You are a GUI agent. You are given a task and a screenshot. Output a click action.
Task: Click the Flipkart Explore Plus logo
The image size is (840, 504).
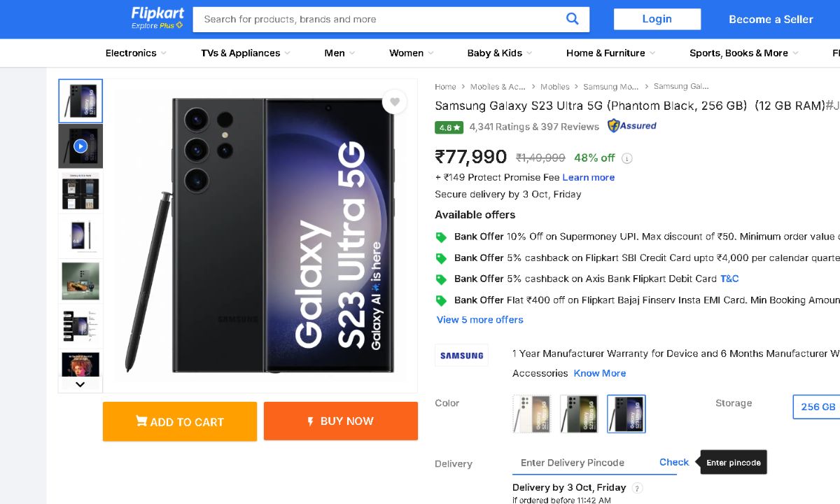pos(157,19)
